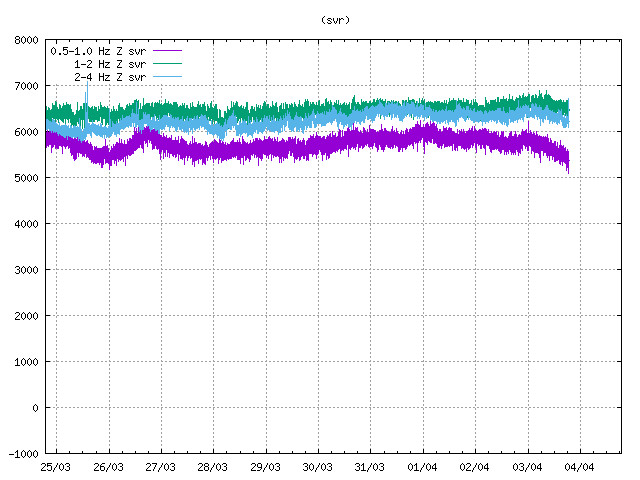Click the 5000 value on the y-axis
This screenshot has width=640, height=480.
coord(27,178)
